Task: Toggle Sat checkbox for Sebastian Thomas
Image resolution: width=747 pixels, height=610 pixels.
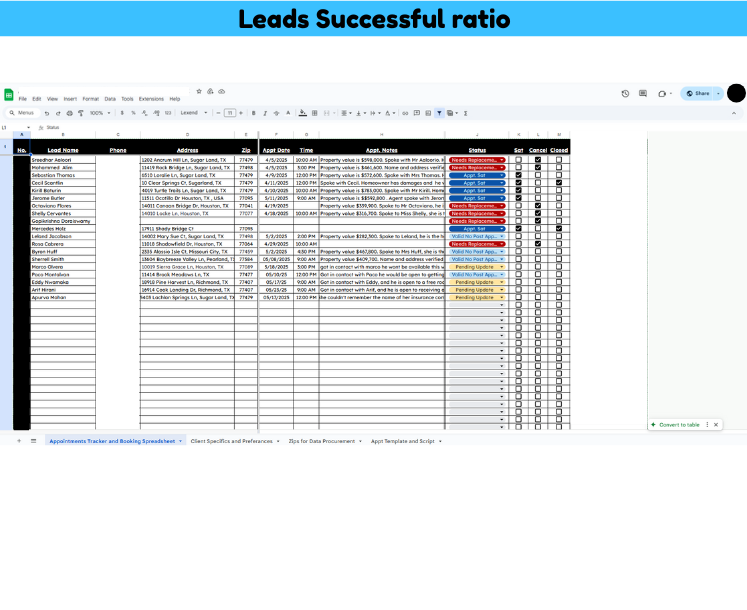Action: (x=518, y=175)
